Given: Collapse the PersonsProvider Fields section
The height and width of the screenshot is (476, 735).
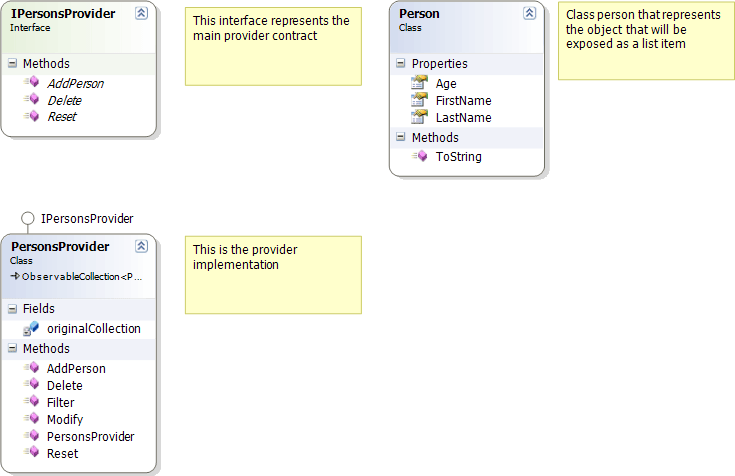Looking at the screenshot, I should click(x=12, y=309).
